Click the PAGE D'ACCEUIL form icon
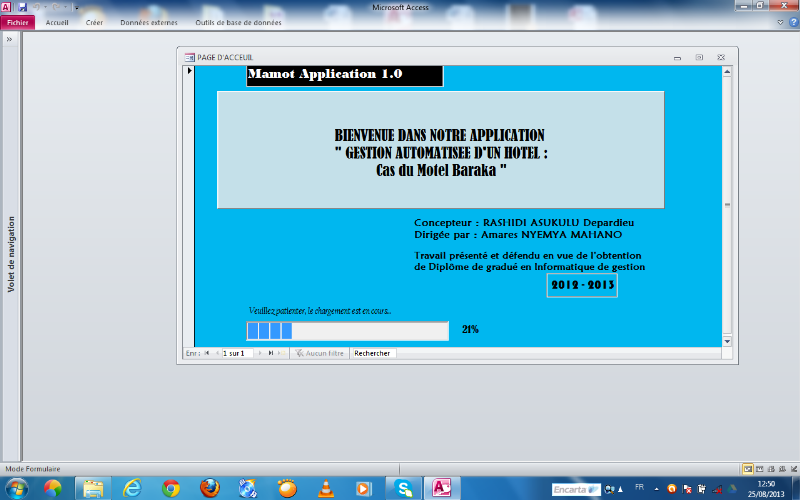 pos(189,58)
